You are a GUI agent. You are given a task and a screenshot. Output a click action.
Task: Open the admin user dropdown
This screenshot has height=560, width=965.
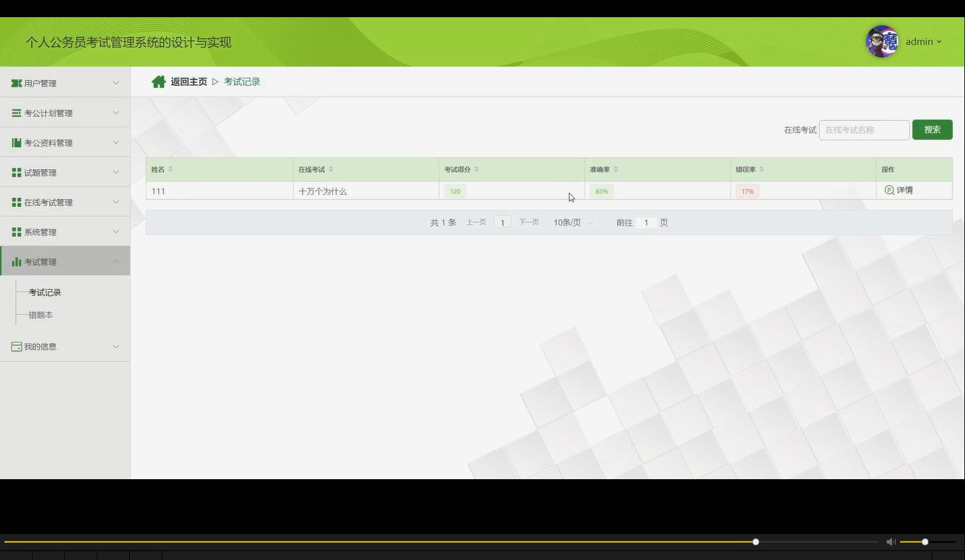[x=924, y=41]
